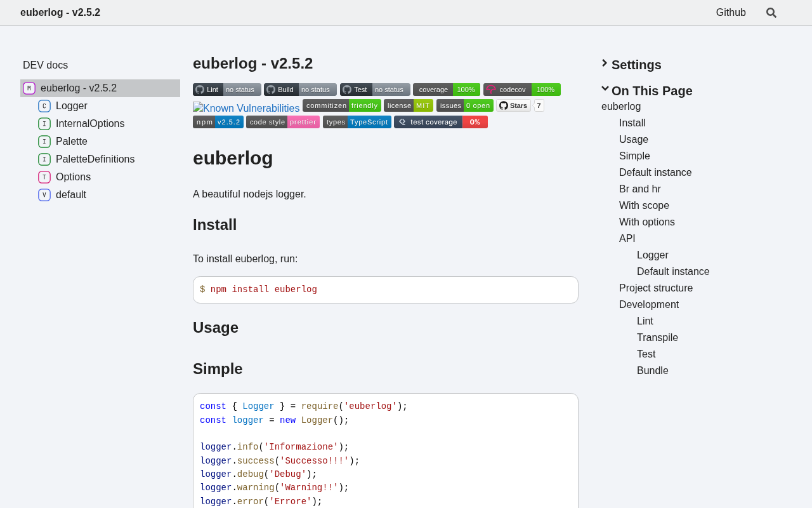812x508 pixels.
Task: Click the euberlog - v2.5.2 header title
Action: pyautogui.click(x=60, y=13)
